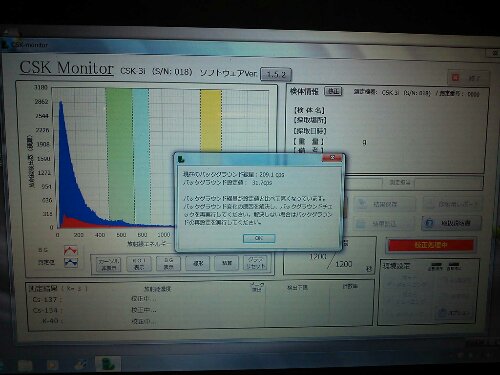500x375 pixels.
Task: Click the graph reset button
Action: [255, 263]
